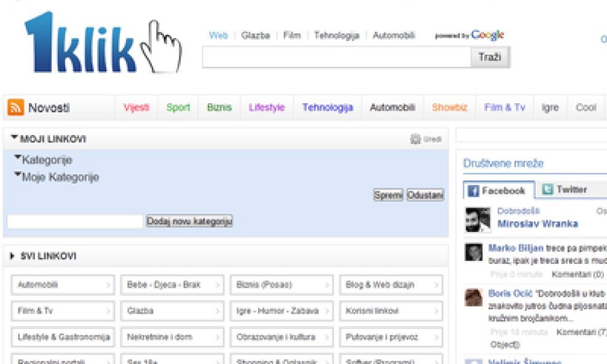Image resolution: width=607 pixels, height=364 pixels.
Task: Open the Korisni linkovi category
Action: point(391,311)
